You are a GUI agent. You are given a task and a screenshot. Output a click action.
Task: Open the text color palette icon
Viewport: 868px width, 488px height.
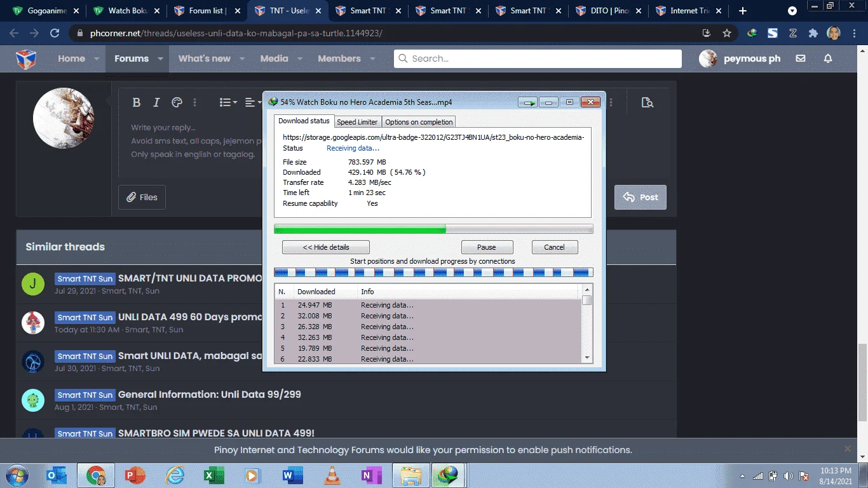pyautogui.click(x=177, y=102)
